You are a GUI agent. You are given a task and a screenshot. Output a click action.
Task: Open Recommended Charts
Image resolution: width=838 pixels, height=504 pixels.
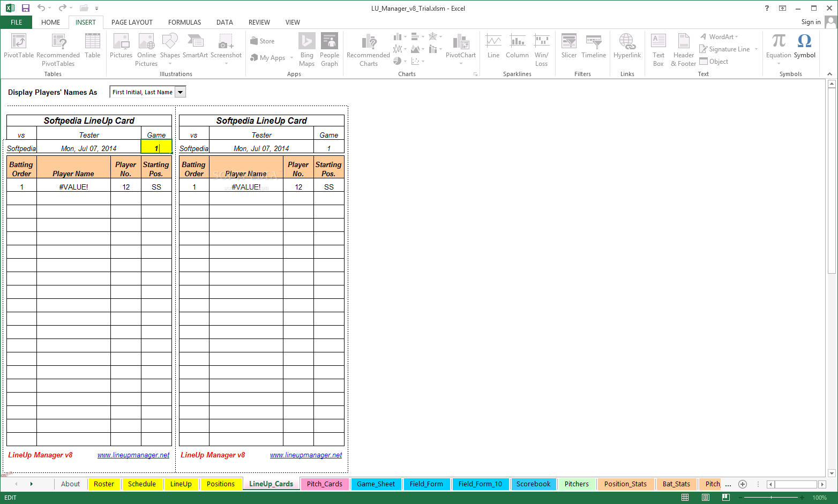coord(369,50)
